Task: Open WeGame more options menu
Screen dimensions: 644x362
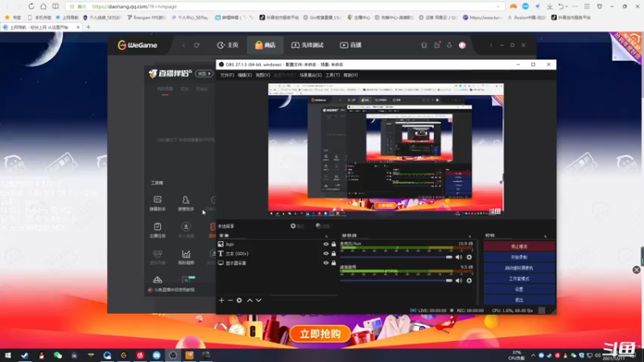Action: (x=491, y=45)
